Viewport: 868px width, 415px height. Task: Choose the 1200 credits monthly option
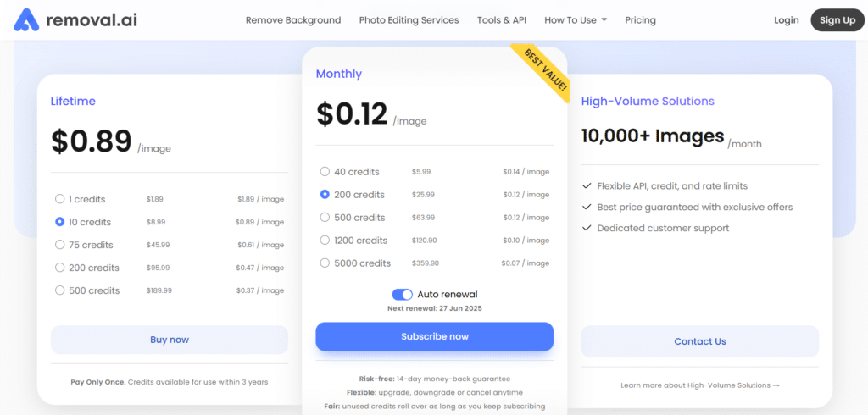pyautogui.click(x=325, y=241)
